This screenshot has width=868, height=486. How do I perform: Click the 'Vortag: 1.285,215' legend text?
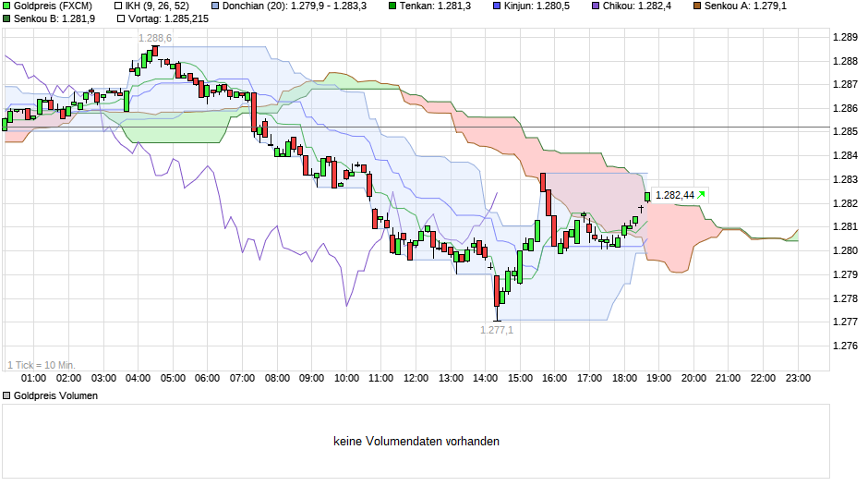(x=169, y=18)
